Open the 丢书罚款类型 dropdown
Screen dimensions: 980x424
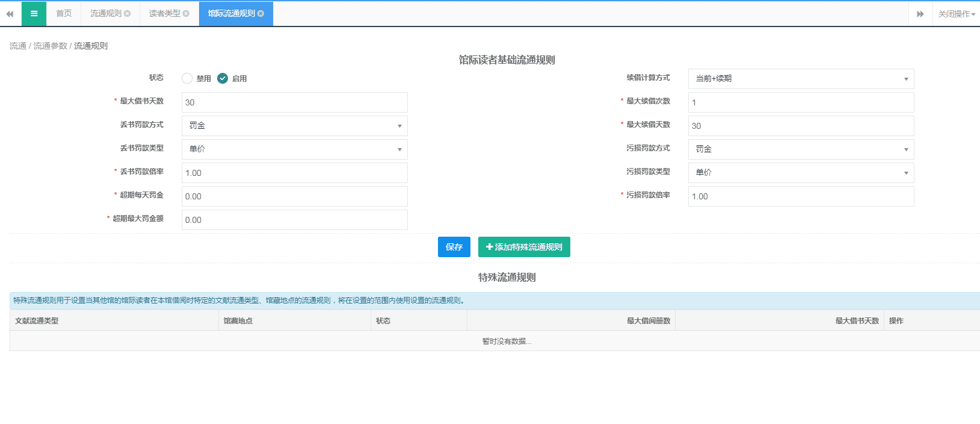294,149
